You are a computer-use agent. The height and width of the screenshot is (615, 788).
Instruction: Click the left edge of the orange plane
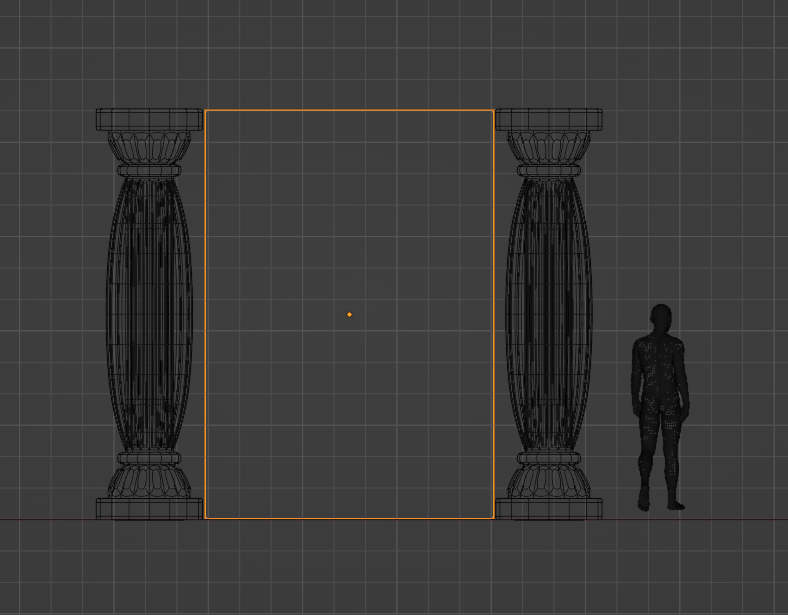pos(205,315)
